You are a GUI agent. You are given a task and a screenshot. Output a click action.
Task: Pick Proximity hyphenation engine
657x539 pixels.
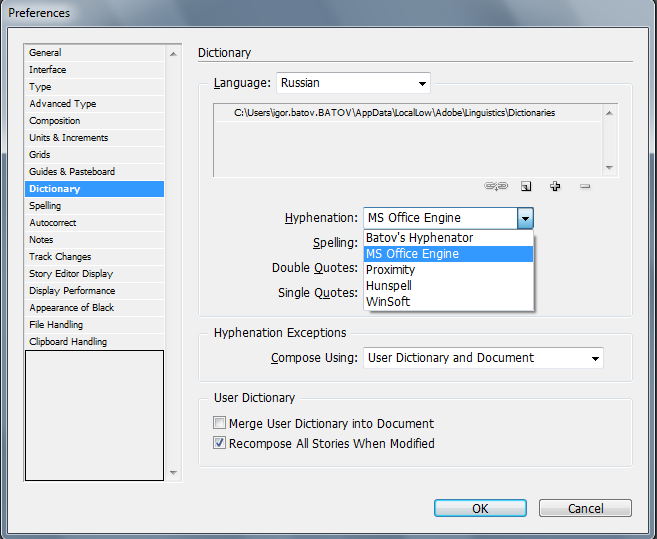point(448,270)
